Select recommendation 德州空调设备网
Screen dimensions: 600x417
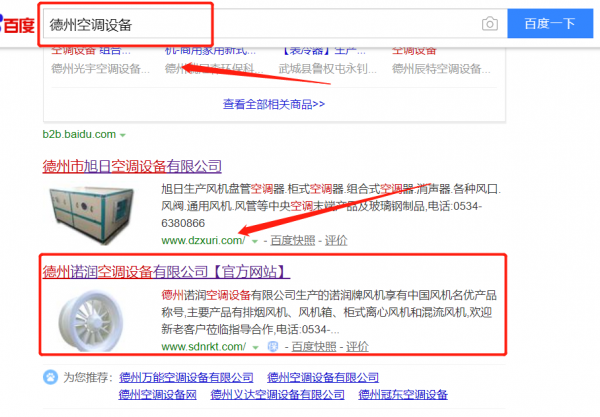click(x=158, y=394)
